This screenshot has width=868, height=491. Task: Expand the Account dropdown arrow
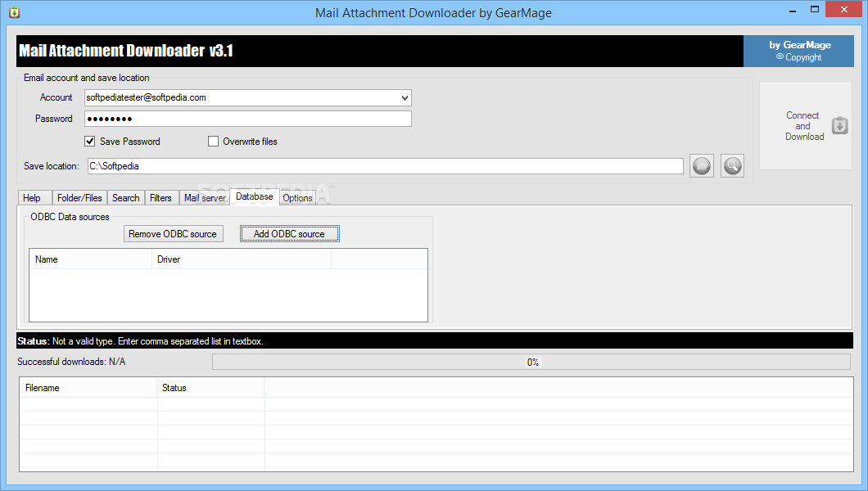pyautogui.click(x=405, y=98)
